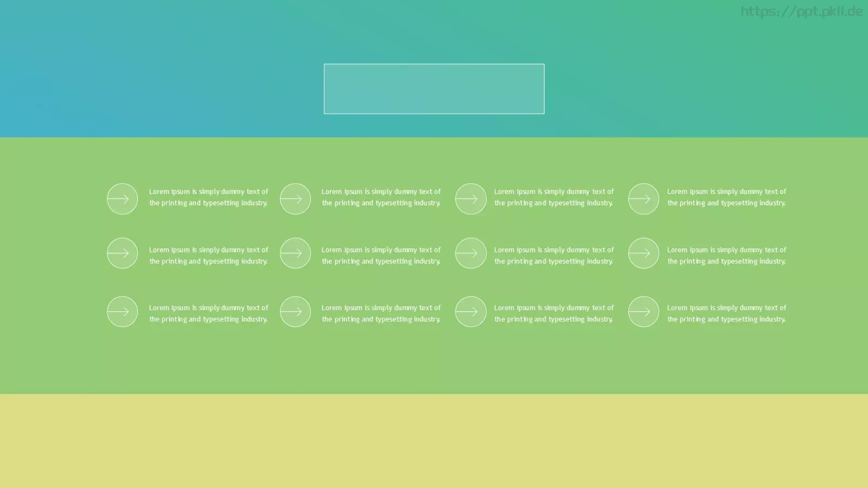
Task: Select arrow circle icon, second row, third column
Action: click(470, 253)
